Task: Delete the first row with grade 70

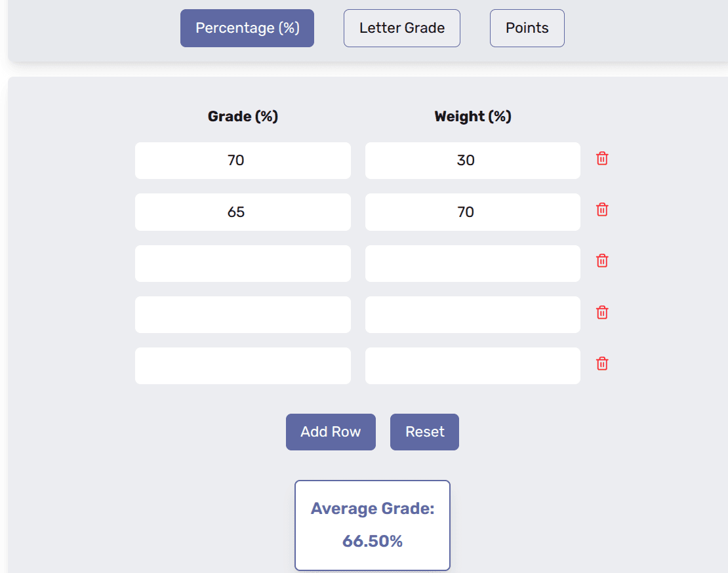Action: point(602,159)
